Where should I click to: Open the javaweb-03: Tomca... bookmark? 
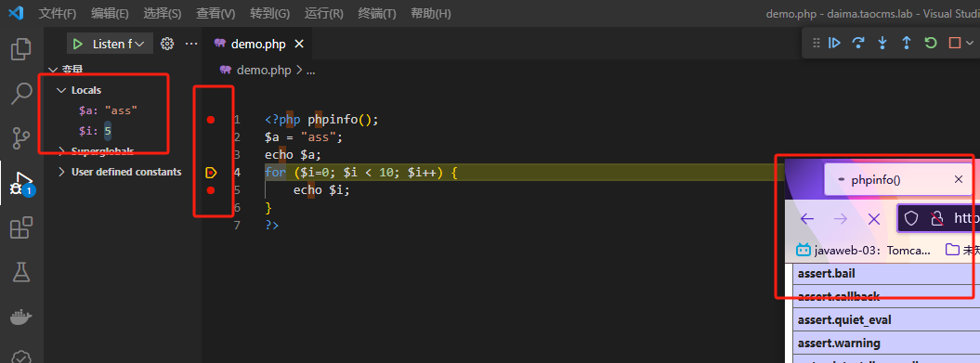tap(864, 250)
